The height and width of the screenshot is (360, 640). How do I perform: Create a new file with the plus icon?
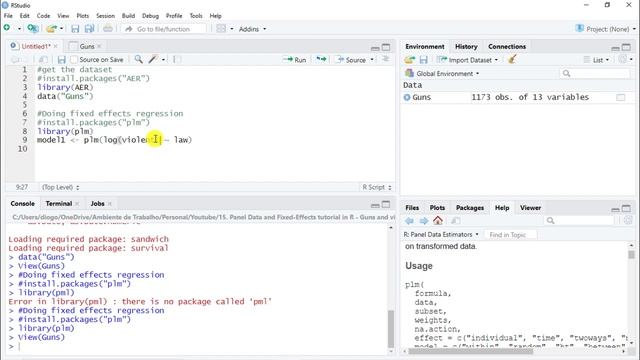tap(7, 28)
